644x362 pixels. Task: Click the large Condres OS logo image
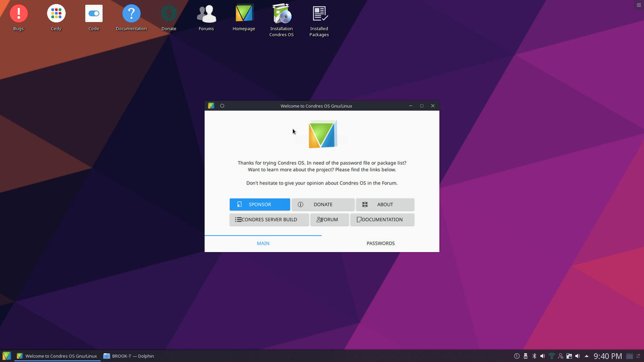pos(322,134)
